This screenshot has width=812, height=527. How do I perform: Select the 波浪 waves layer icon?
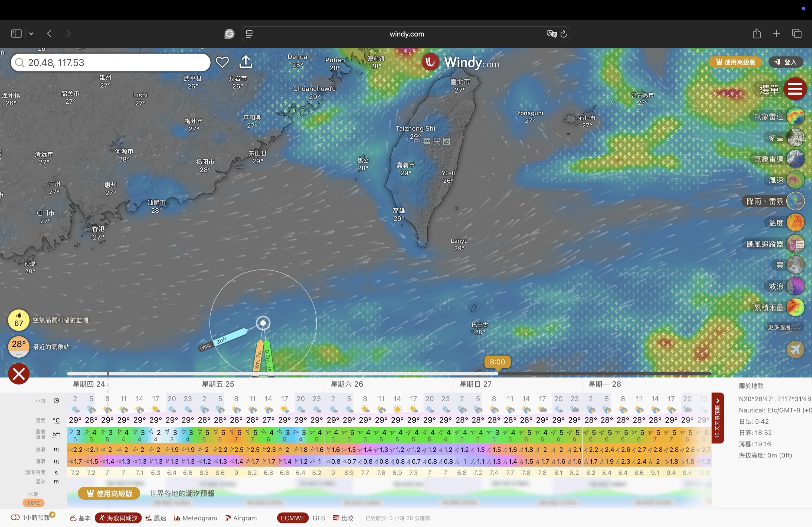point(795,286)
